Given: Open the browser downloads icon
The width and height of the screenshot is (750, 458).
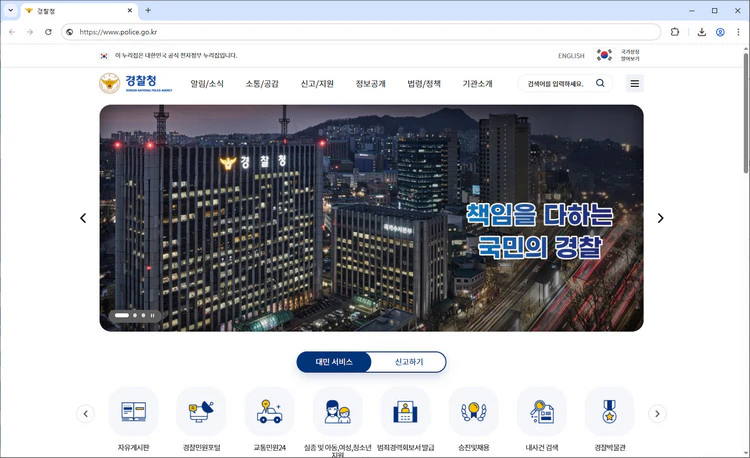Looking at the screenshot, I should click(702, 32).
